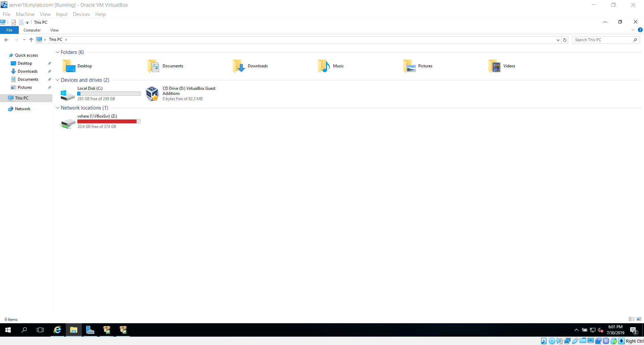The image size is (644, 345).
Task: Open the Videos folder
Action: click(x=509, y=66)
